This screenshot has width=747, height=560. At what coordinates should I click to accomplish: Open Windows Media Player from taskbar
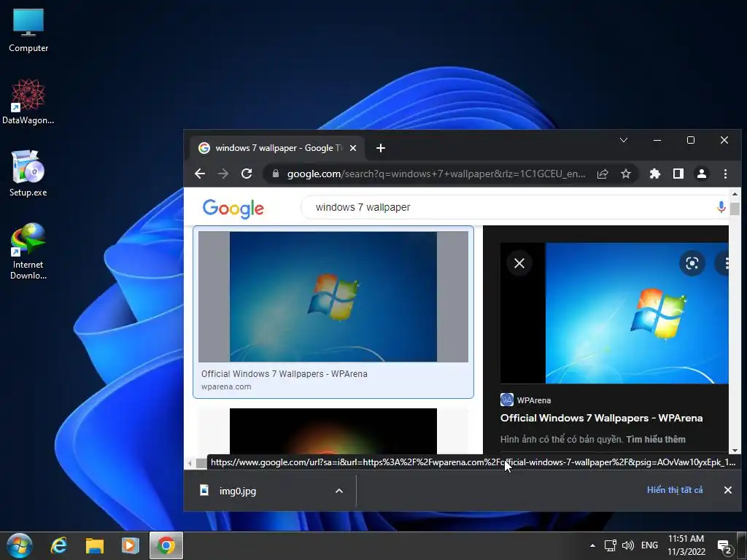[x=130, y=545]
